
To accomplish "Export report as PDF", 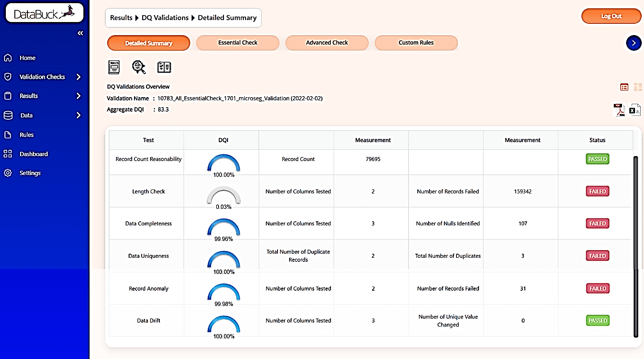I will (620, 110).
